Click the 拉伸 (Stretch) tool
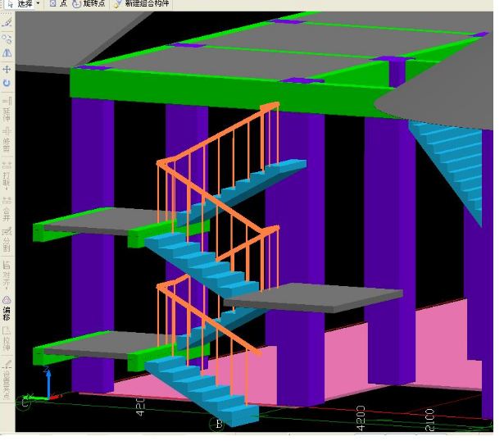504x441 pixels. tap(7, 339)
